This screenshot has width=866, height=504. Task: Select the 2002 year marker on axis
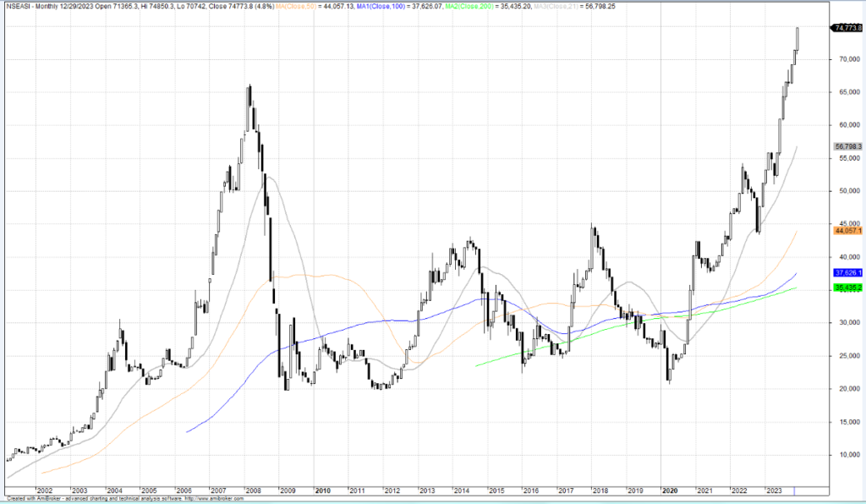pyautogui.click(x=44, y=490)
